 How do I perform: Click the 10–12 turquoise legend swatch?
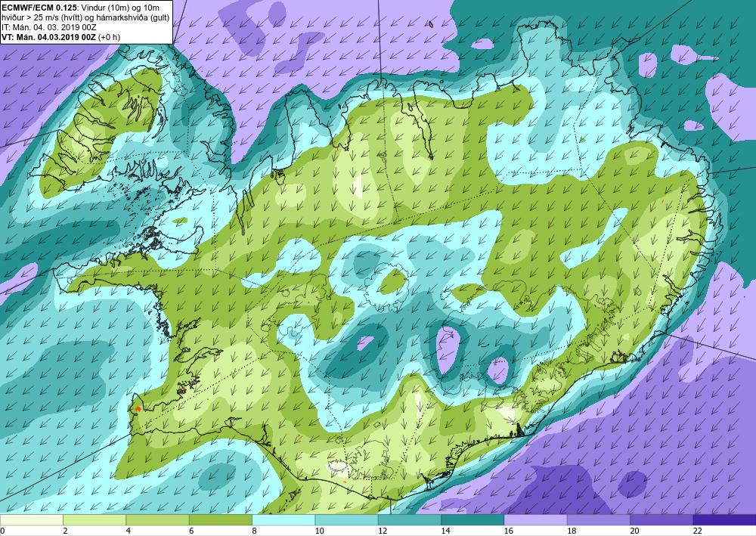click(x=346, y=519)
